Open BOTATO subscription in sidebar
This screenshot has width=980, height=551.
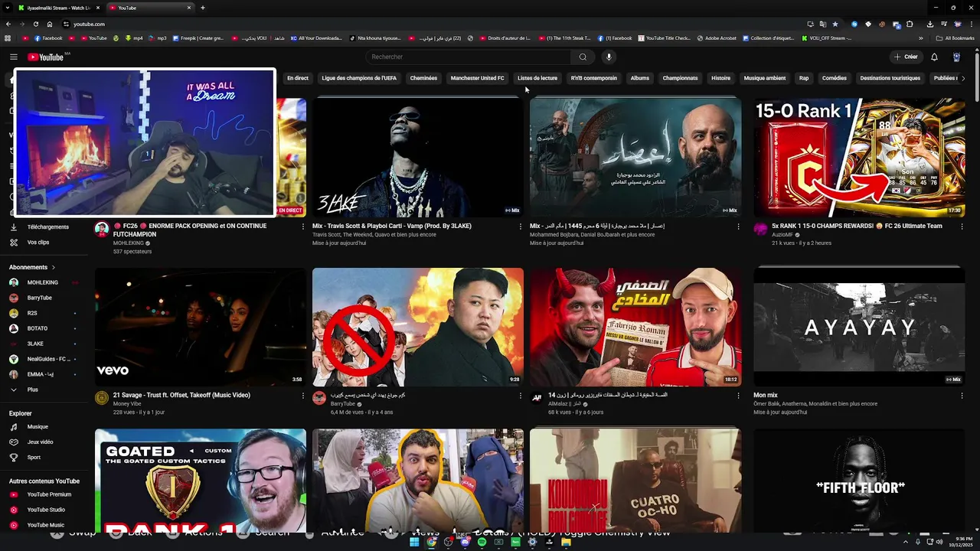pyautogui.click(x=44, y=328)
